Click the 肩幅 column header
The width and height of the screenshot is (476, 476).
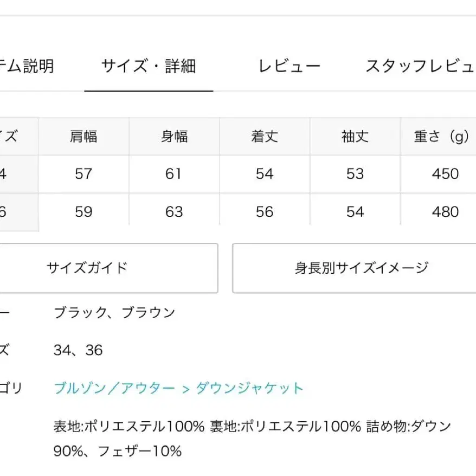(83, 137)
